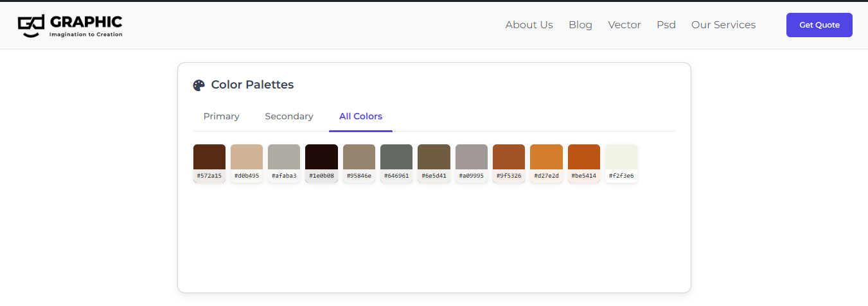This screenshot has height=306, width=868.
Task: Open the Psd menu item
Action: point(666,25)
